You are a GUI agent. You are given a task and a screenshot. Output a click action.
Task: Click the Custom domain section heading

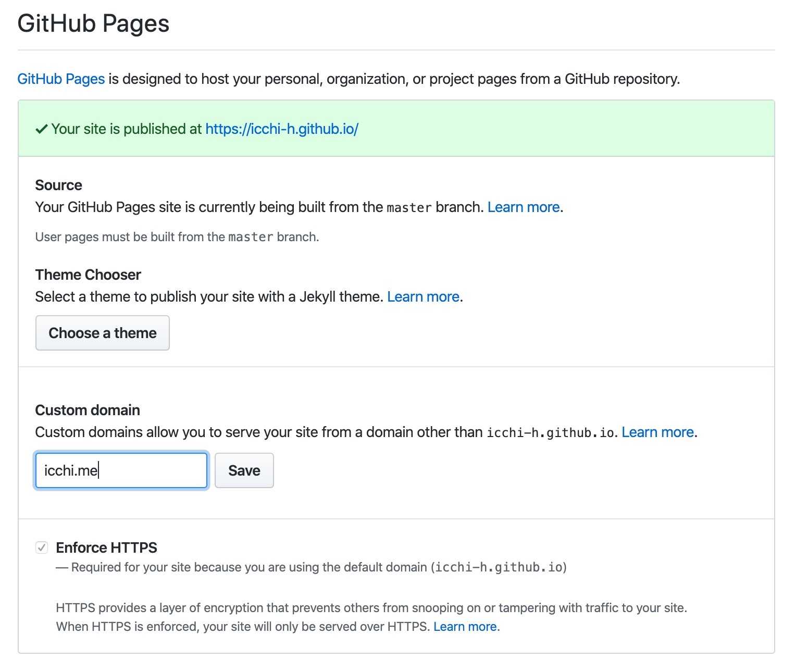pos(87,410)
